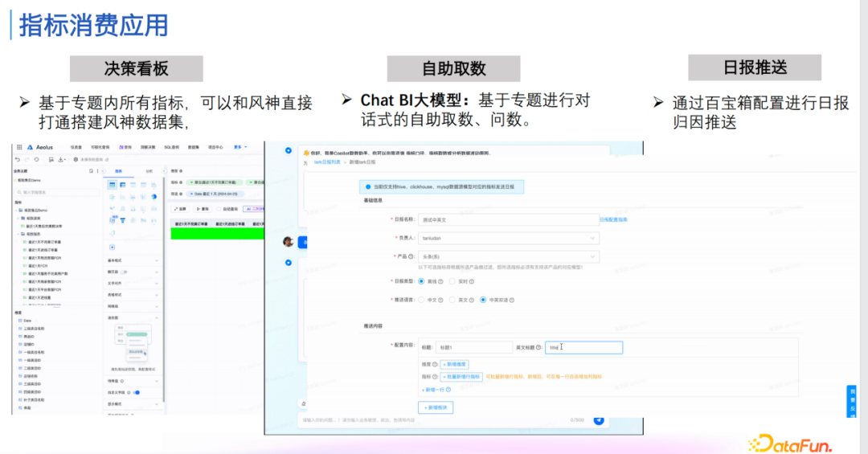Select the pie chart type icon
The width and height of the screenshot is (868, 454).
pos(154,197)
